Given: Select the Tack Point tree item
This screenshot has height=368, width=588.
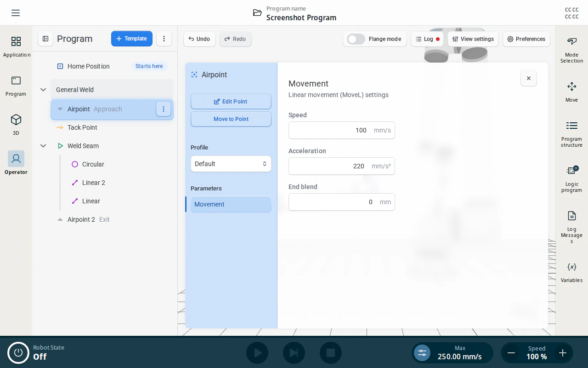Looking at the screenshot, I should point(112,127).
